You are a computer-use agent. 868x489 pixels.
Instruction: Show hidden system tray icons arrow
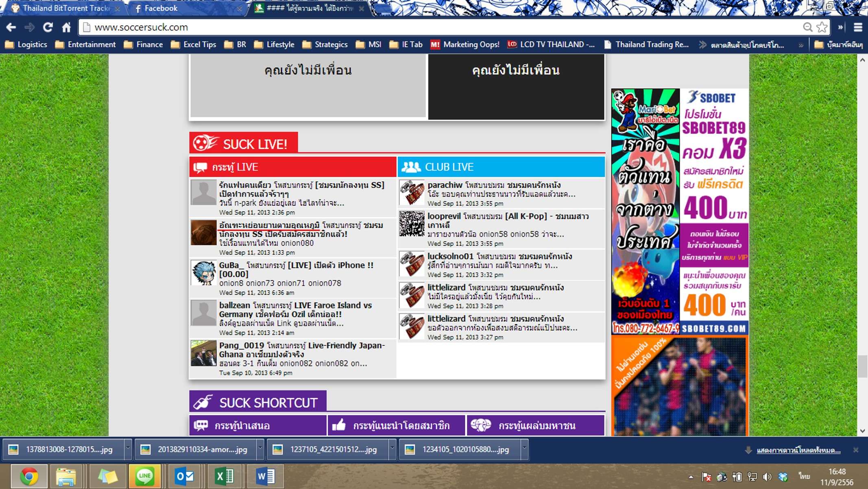691,477
